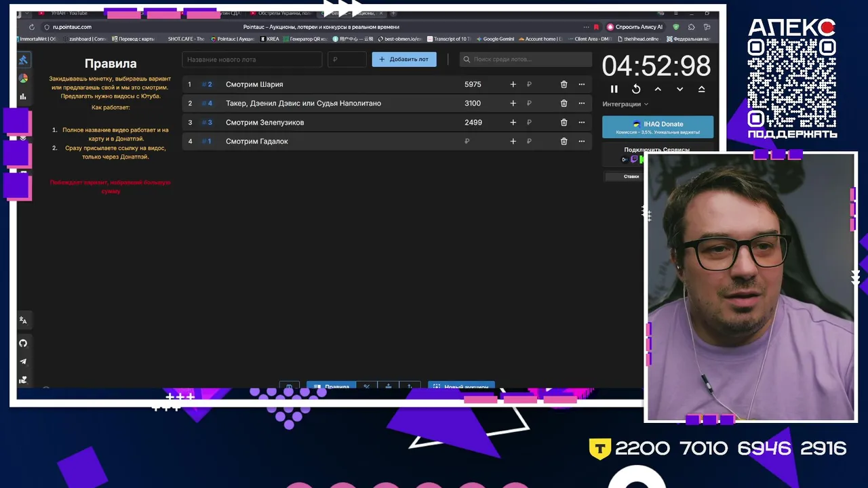868x488 pixels.
Task: Open the roulette wheel icon in the sidebar
Action: pos(23,79)
